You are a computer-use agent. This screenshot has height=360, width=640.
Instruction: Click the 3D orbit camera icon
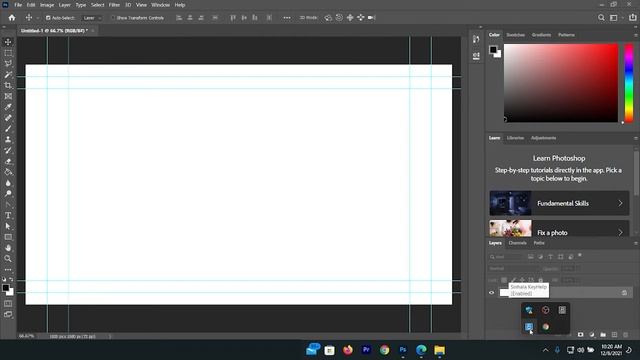pos(328,18)
